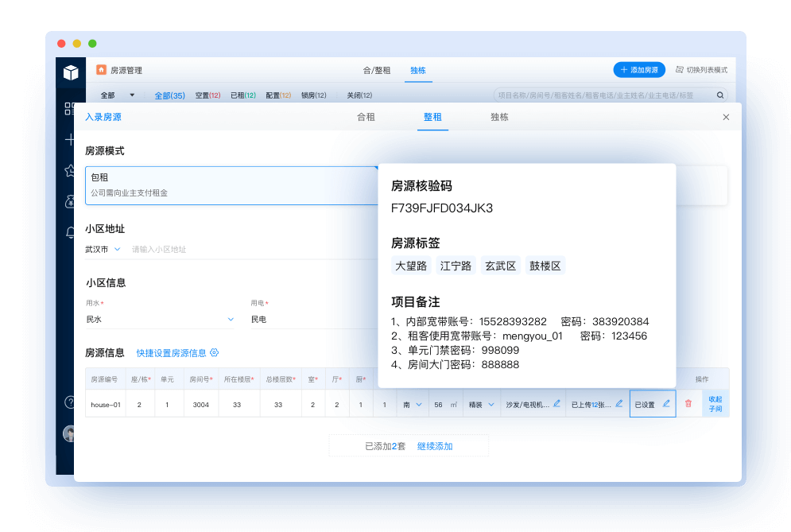Click the 房间大门密码：888888 note line
791x532 pixels.
pyautogui.click(x=455, y=364)
